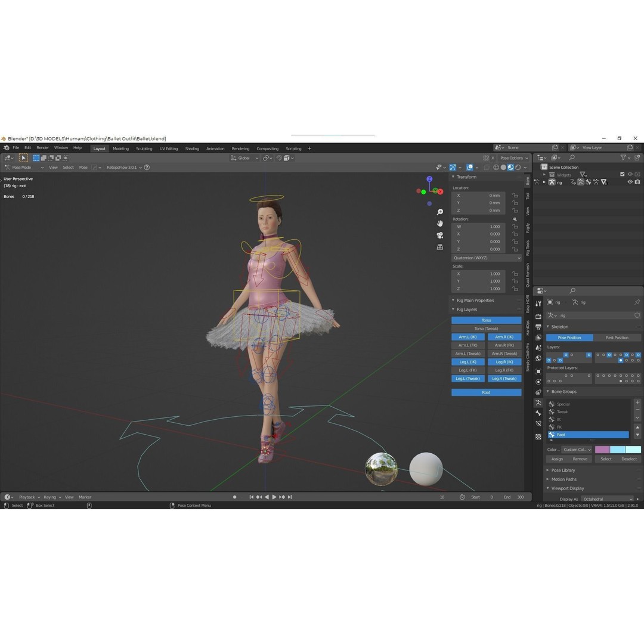The width and height of the screenshot is (644, 644).
Task: Toggle Torso (Tweak) rig layer
Action: [x=487, y=329]
